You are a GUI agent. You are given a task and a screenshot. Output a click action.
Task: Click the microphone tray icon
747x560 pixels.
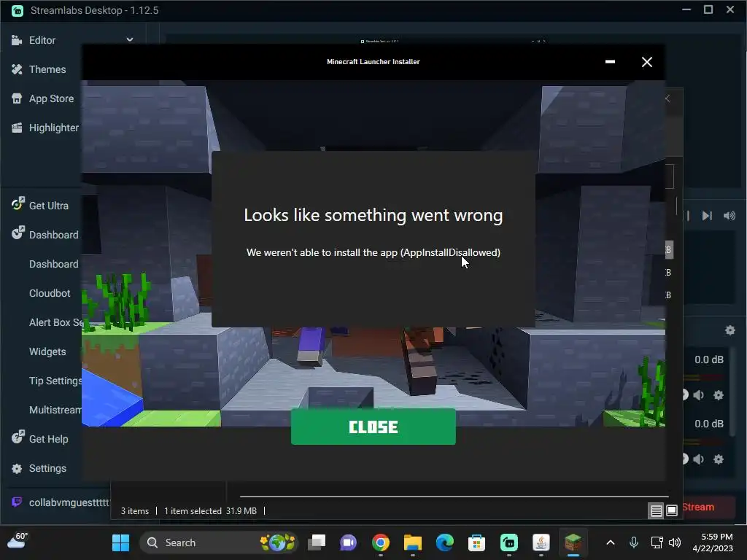coord(634,542)
